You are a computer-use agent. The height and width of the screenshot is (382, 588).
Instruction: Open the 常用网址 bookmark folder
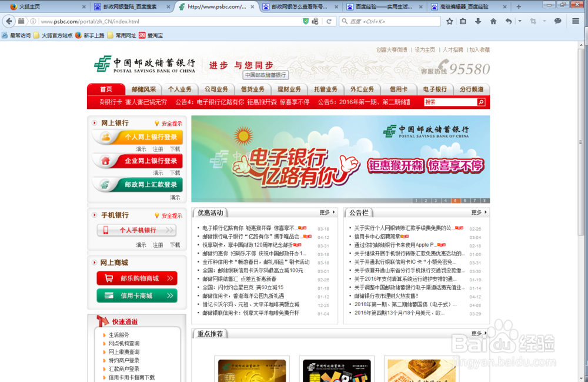point(122,35)
